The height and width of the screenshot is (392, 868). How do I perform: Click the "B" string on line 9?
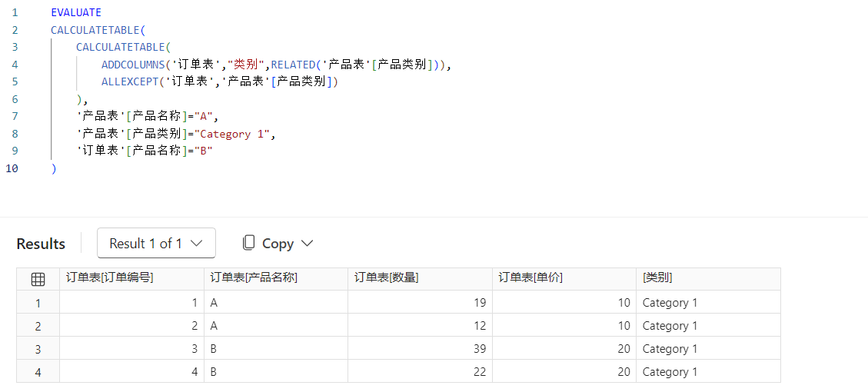pos(203,151)
